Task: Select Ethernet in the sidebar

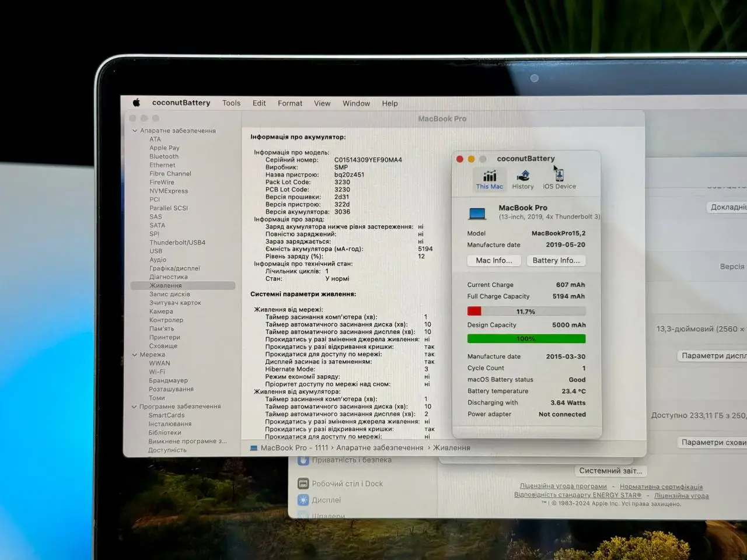Action: (162, 165)
